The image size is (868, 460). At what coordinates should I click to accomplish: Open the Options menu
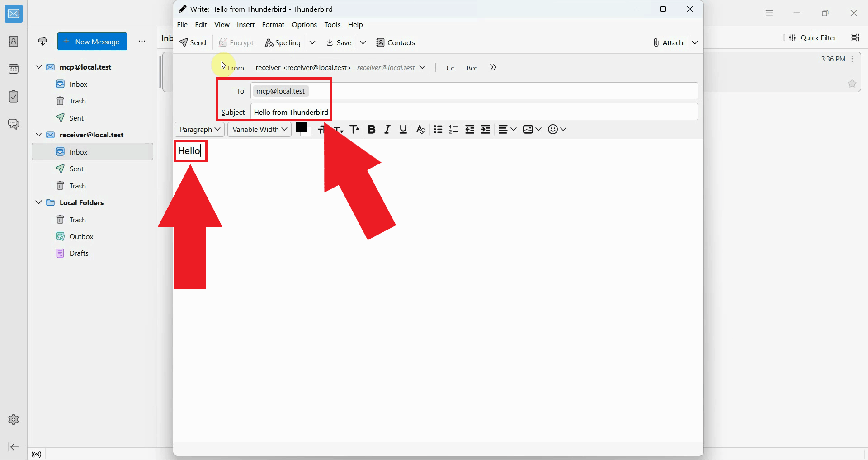click(x=304, y=25)
